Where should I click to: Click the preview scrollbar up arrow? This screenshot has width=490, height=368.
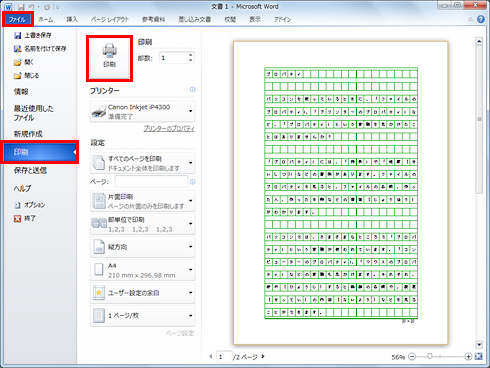point(479,41)
